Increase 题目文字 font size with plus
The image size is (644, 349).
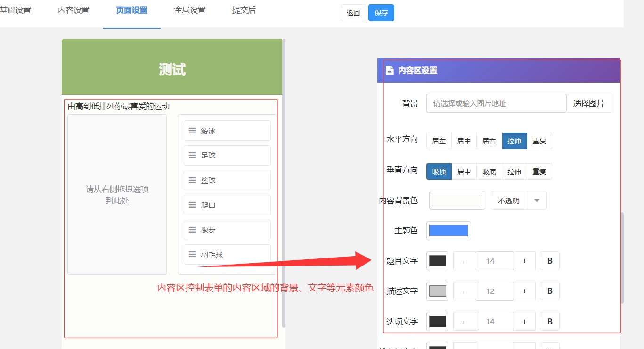[x=524, y=261]
